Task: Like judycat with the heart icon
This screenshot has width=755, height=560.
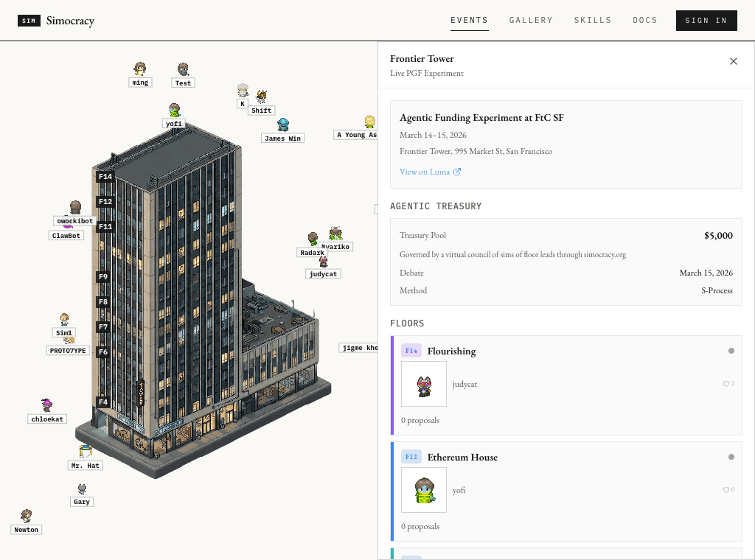Action: pos(726,384)
